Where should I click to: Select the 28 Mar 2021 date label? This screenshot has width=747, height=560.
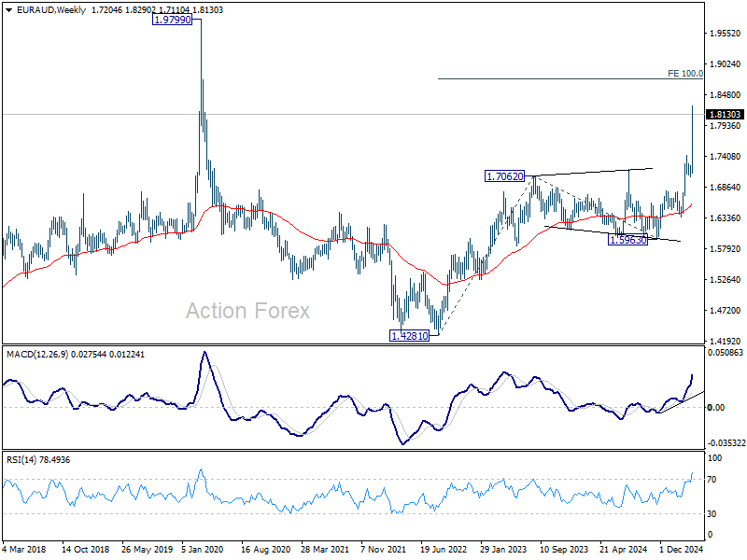pos(325,549)
